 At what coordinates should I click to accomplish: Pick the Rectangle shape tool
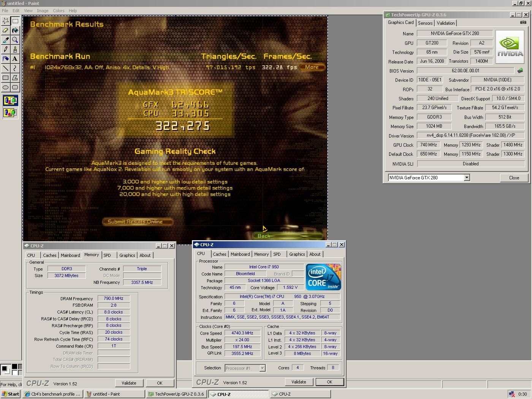[6, 78]
